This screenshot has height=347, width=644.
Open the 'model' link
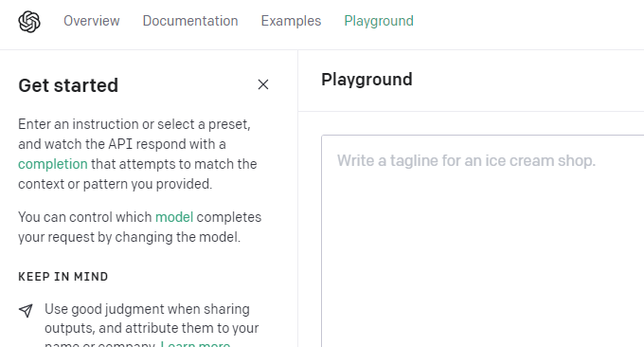point(174,217)
